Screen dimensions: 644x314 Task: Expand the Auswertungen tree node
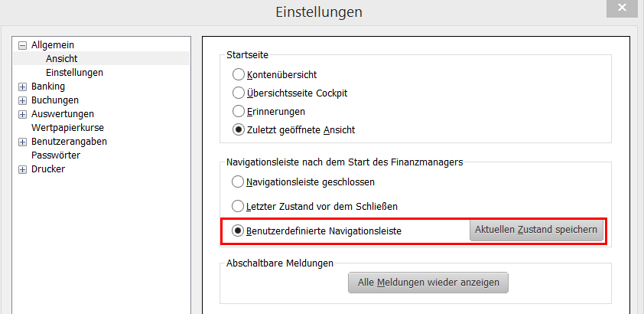[23, 114]
